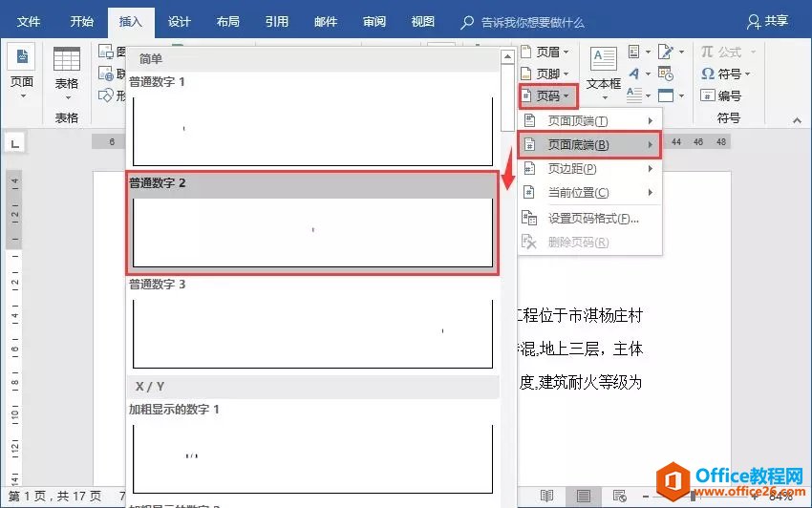Click 删除页码(R) menu item
812x508 pixels.
tap(589, 242)
